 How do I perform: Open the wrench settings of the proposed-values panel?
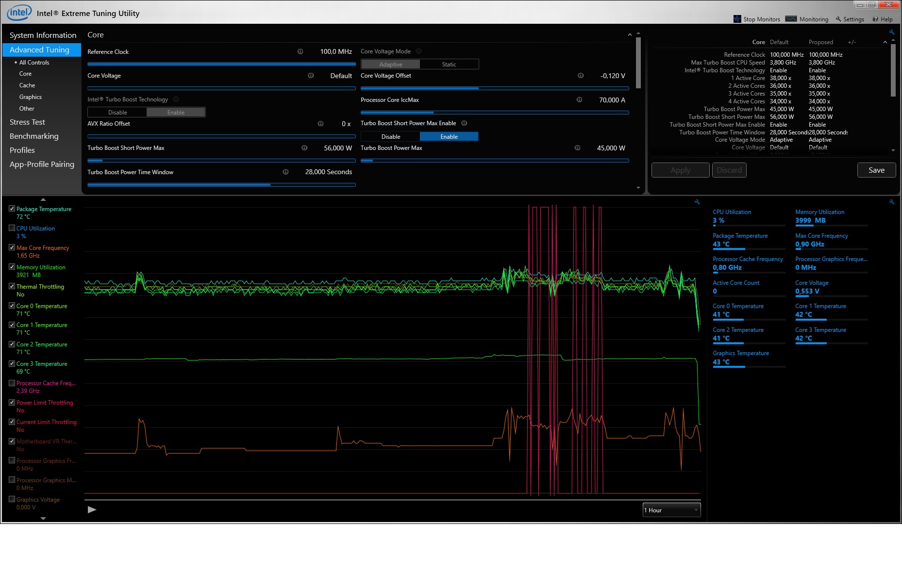(892, 33)
